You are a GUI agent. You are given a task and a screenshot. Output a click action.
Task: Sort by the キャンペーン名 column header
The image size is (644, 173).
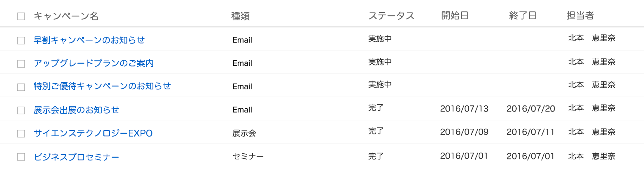point(66,16)
